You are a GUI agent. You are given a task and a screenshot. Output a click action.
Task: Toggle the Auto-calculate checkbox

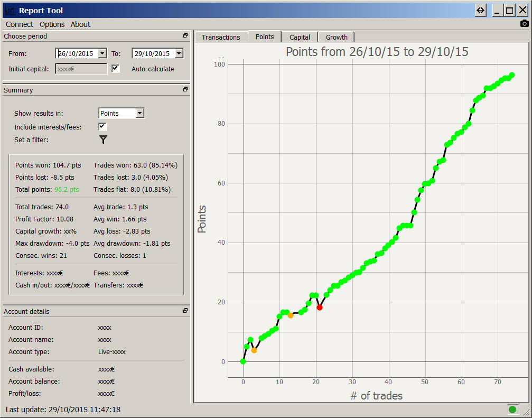point(116,69)
